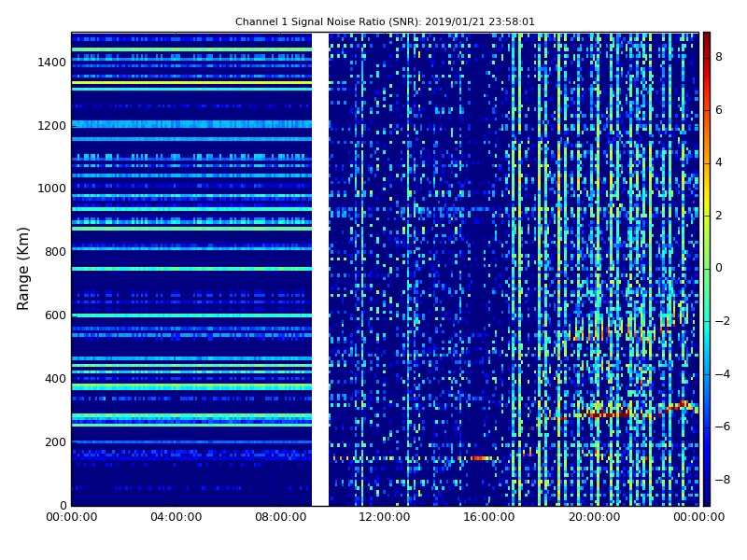Click the colorbar value 8 label
747x560 pixels.
pos(719,57)
